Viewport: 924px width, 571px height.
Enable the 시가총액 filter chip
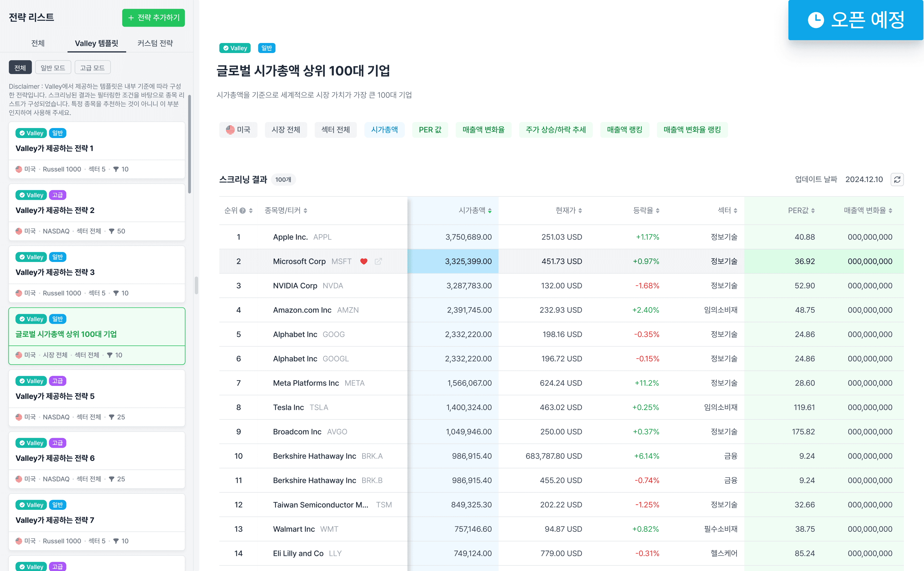click(384, 130)
